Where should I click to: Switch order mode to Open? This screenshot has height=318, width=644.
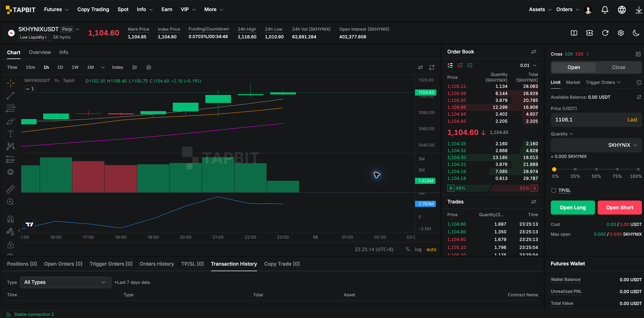tap(574, 67)
